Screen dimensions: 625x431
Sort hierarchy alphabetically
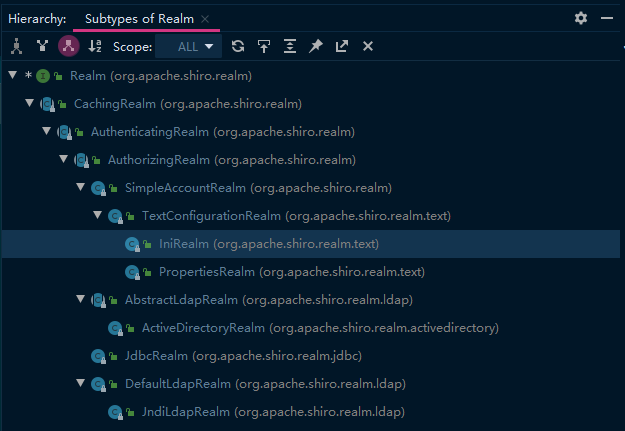pyautogui.click(x=95, y=46)
